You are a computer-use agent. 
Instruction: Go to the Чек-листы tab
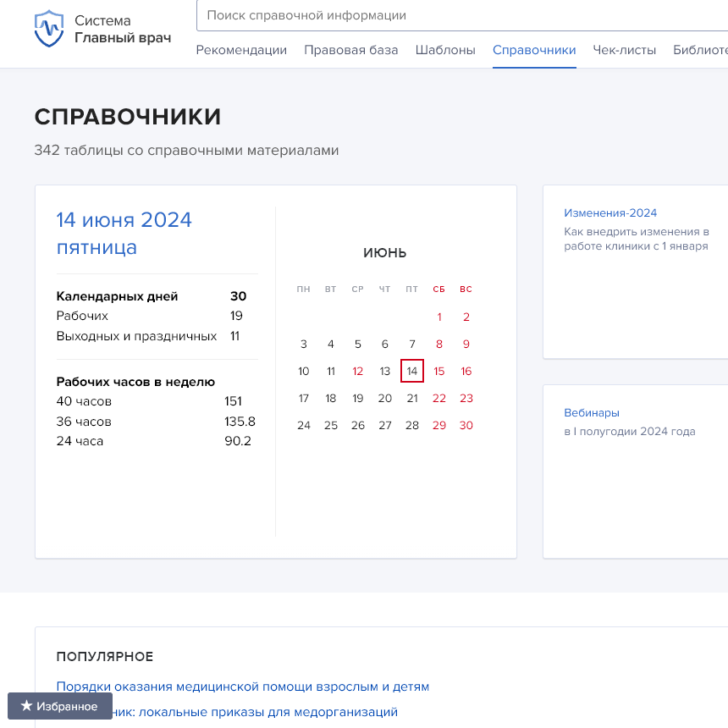tap(625, 50)
